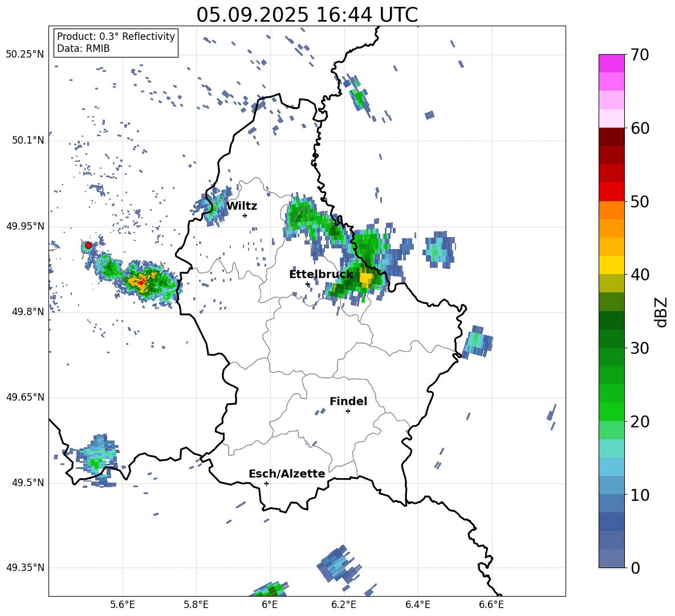Viewport: 675px width, 616px height.
Task: Click the yellow swatch at 40 dBZ
Action: pos(611,265)
